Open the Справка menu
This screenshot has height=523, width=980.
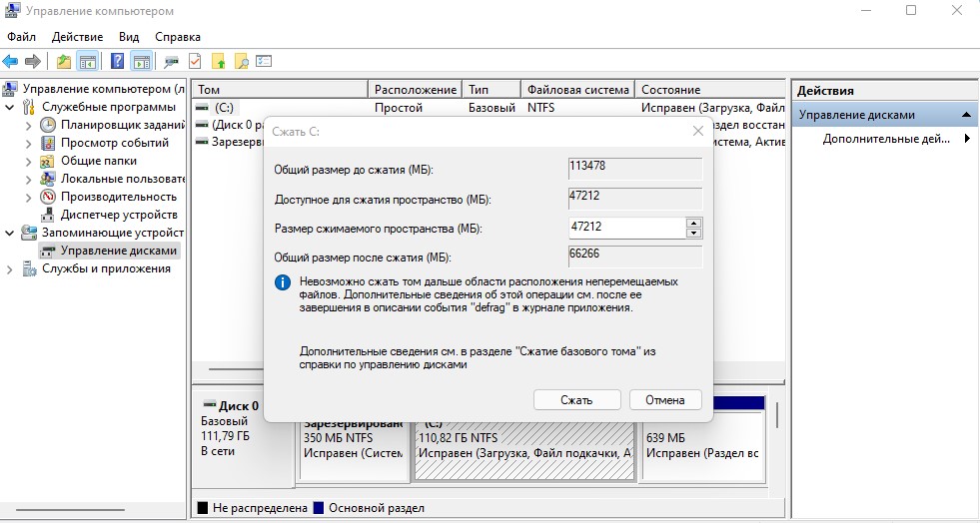click(x=178, y=37)
